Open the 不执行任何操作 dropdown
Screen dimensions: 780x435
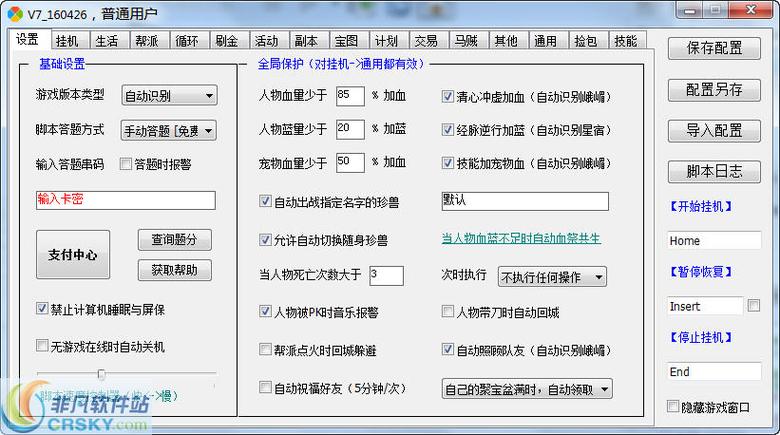[552, 277]
